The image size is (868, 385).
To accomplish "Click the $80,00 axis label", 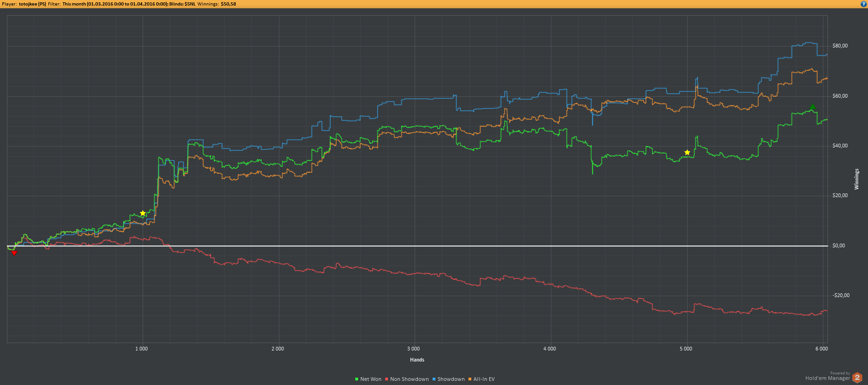I will pyautogui.click(x=840, y=46).
